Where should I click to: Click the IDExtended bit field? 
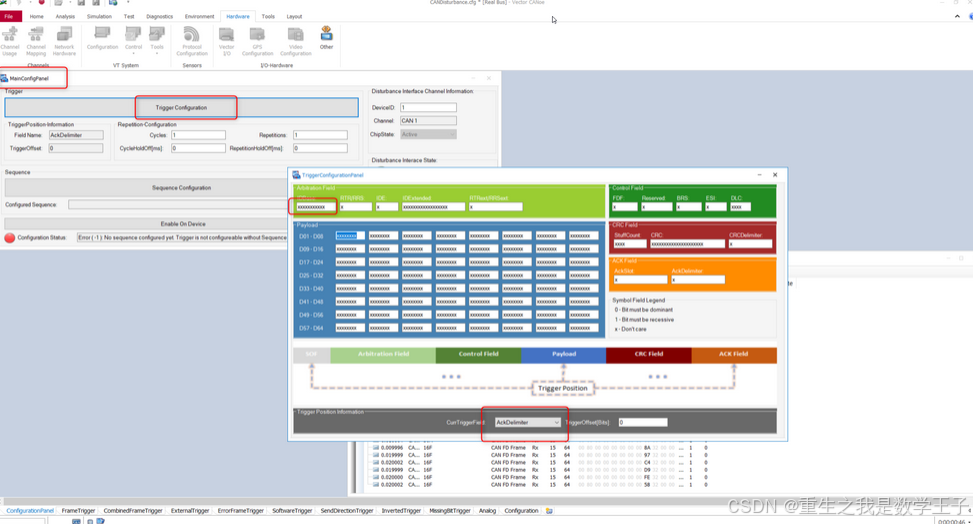pos(433,207)
